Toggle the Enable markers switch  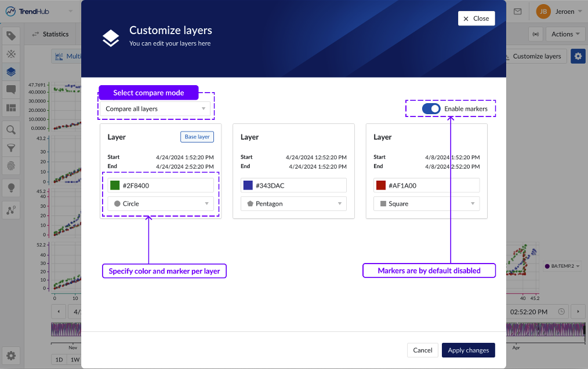coord(431,109)
